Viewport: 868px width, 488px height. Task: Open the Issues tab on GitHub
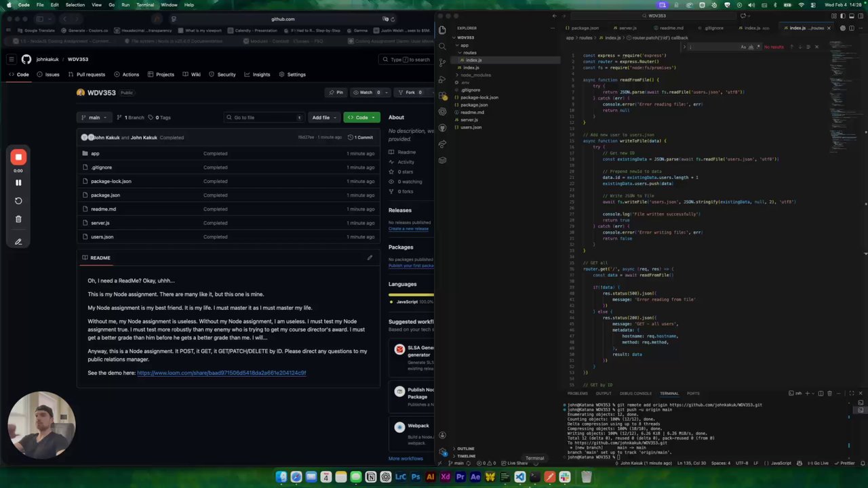pyautogui.click(x=48, y=75)
